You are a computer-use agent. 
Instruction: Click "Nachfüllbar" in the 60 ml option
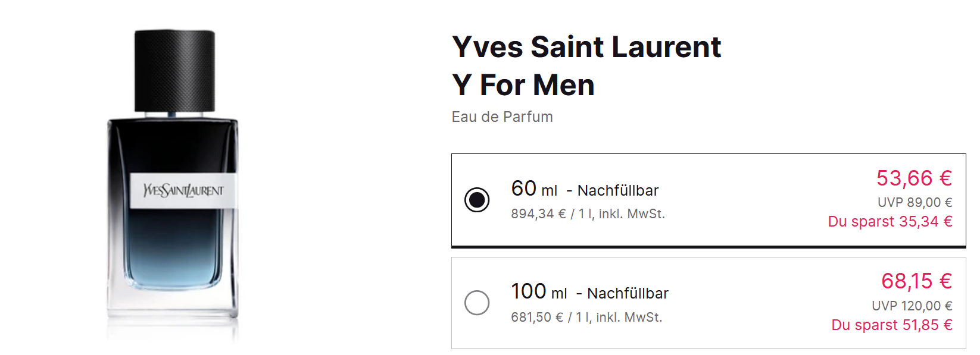[618, 191]
